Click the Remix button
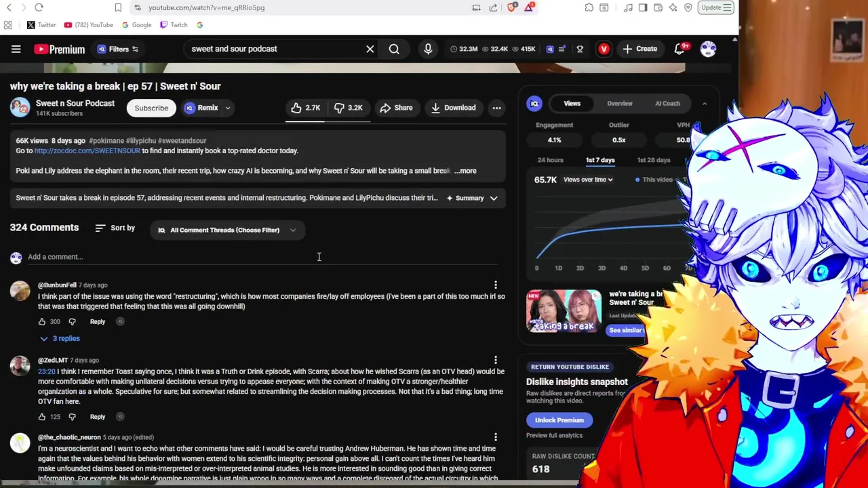Screen dimensions: 868x488 (x=202, y=108)
